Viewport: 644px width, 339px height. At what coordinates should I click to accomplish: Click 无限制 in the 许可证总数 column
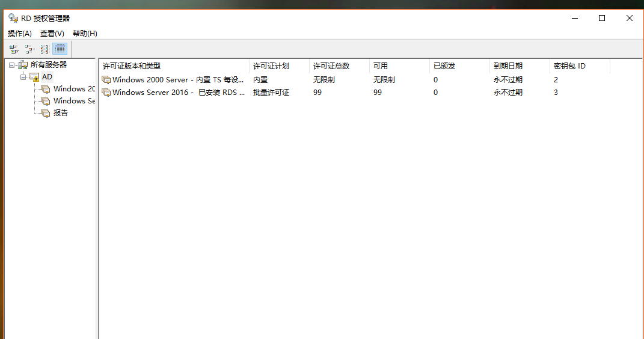point(324,79)
